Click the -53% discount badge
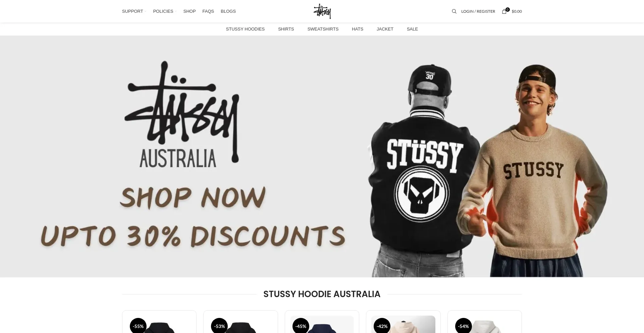Image resolution: width=644 pixels, height=333 pixels. 219,326
